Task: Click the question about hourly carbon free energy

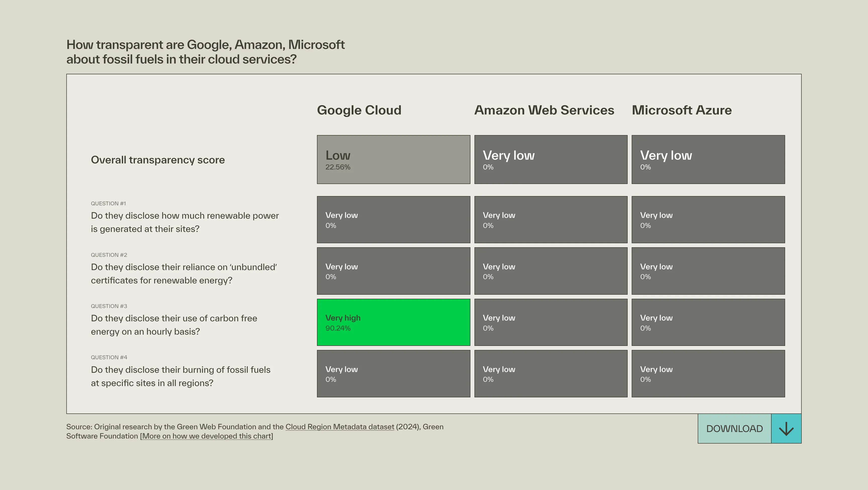Action: click(x=174, y=325)
